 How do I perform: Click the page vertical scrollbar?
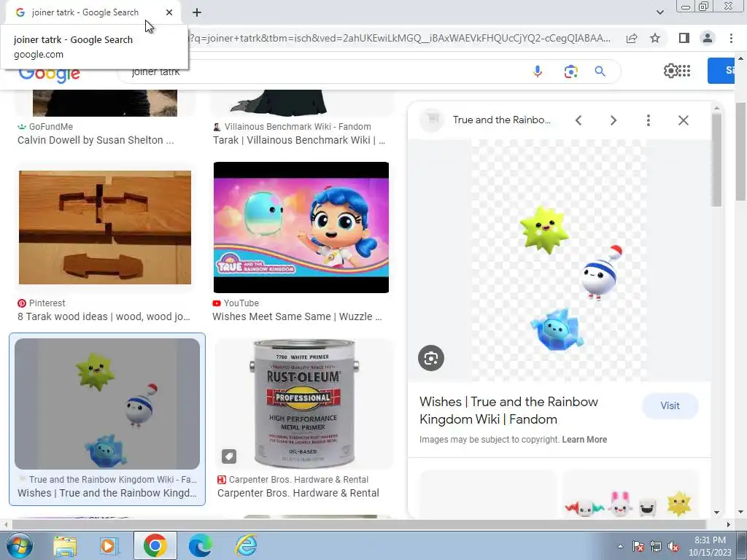(740, 152)
